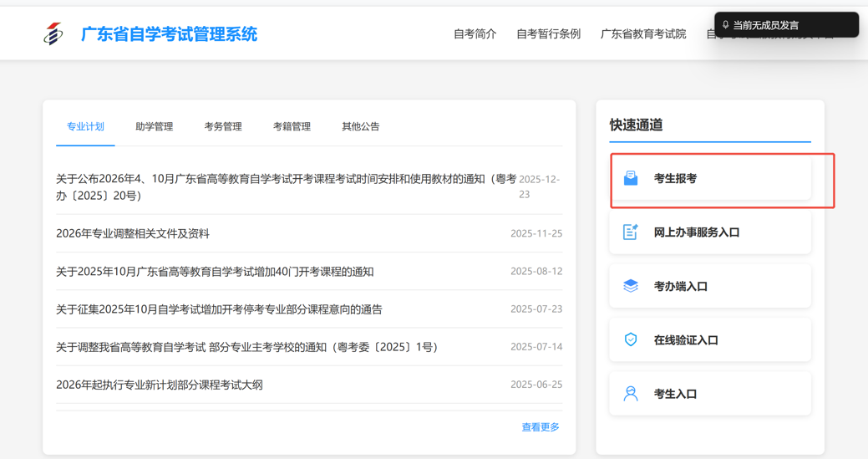Click the 考生入口 person icon
Viewport: 868px width, 459px height.
[631, 394]
